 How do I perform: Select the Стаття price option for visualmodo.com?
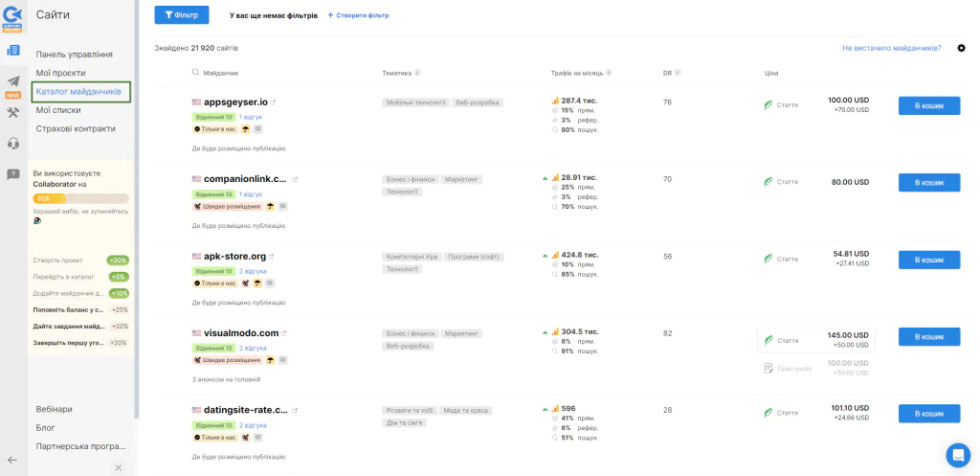816,340
